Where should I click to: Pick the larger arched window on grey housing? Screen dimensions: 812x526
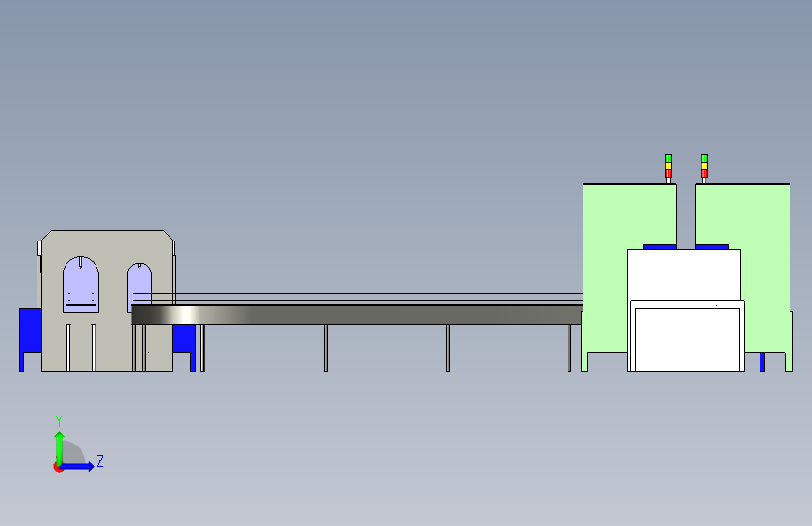point(81,285)
